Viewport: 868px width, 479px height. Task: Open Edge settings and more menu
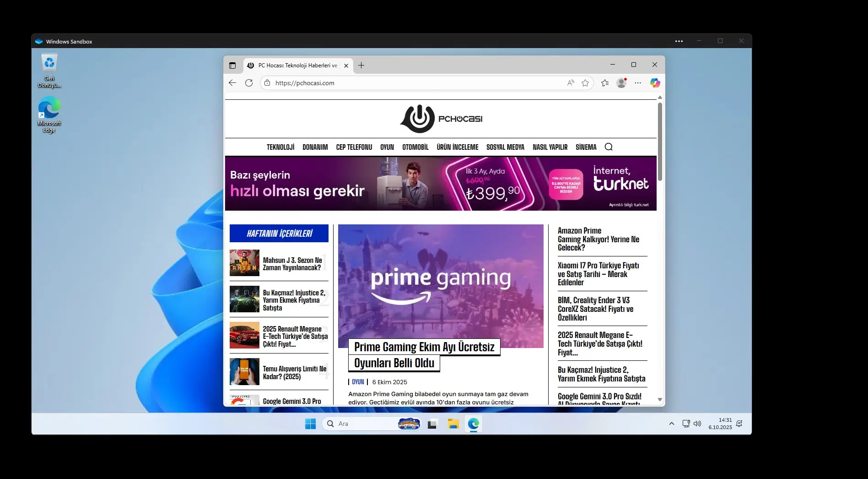(638, 83)
